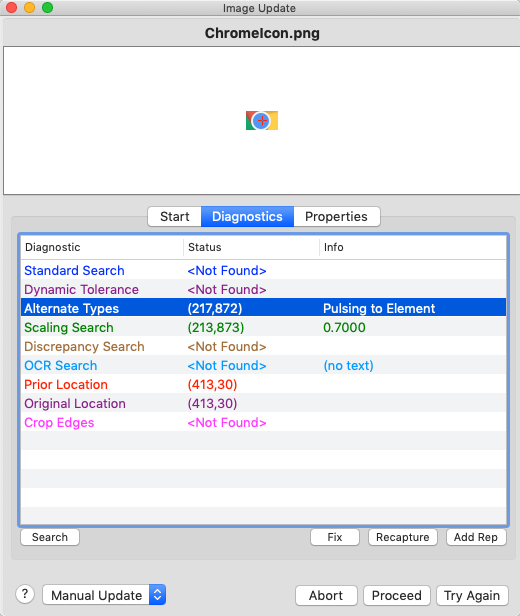Click the (no text) OCR info cell

point(348,365)
